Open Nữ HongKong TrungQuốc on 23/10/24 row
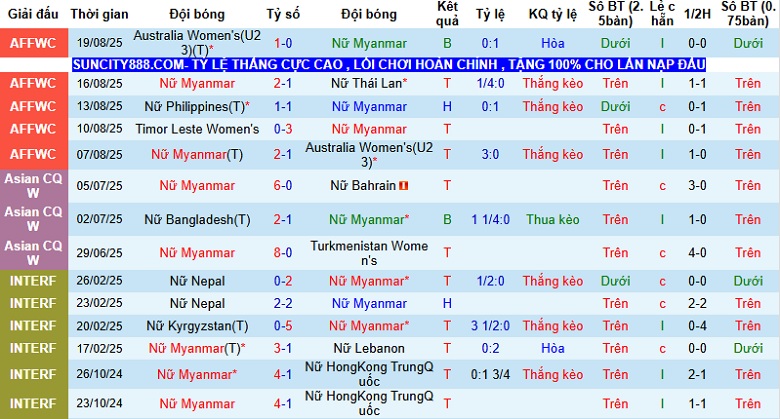 coord(369,404)
